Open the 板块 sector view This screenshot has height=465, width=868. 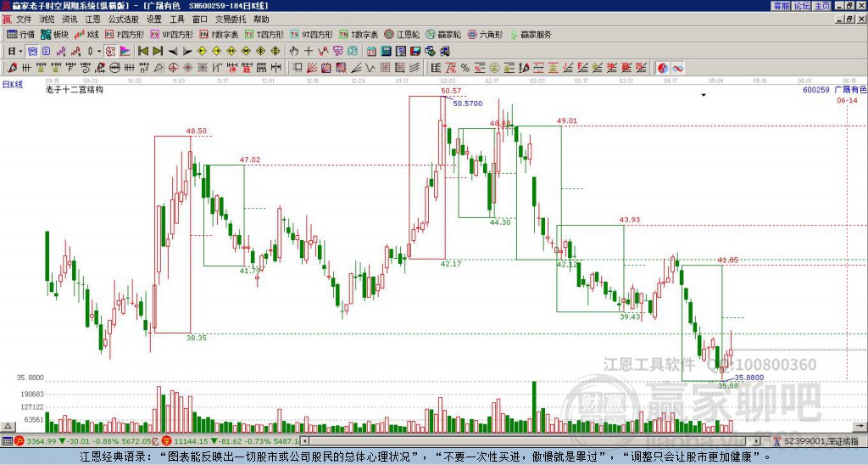tap(54, 35)
